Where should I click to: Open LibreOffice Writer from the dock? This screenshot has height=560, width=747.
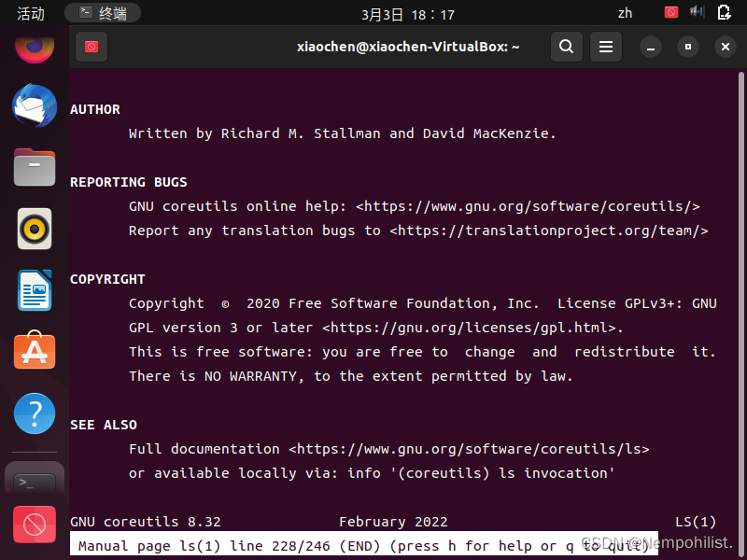click(x=35, y=290)
